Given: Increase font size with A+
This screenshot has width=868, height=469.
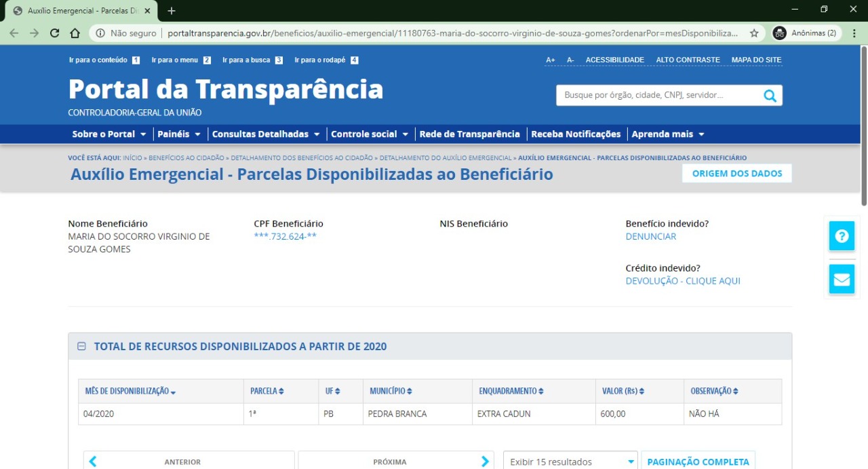Looking at the screenshot, I should point(551,60).
